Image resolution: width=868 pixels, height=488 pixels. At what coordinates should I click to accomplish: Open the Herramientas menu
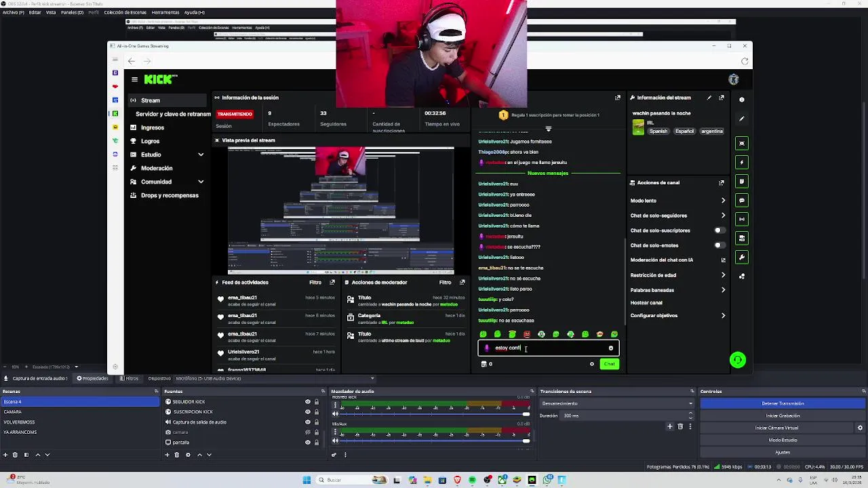[x=165, y=12]
